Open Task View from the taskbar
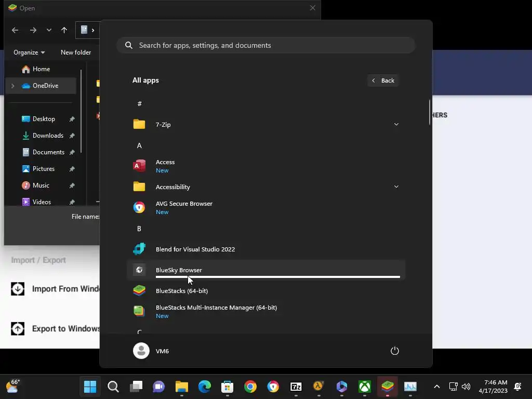The image size is (532, 399). tap(136, 387)
